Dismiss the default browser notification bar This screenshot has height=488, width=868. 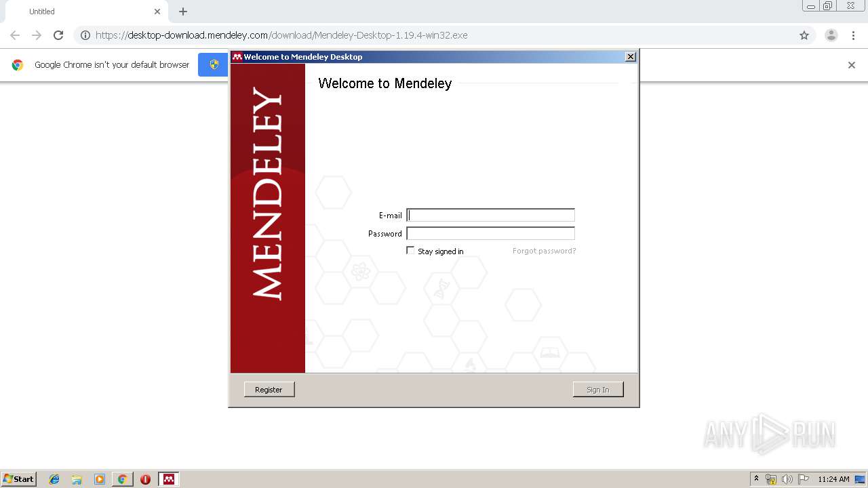852,65
